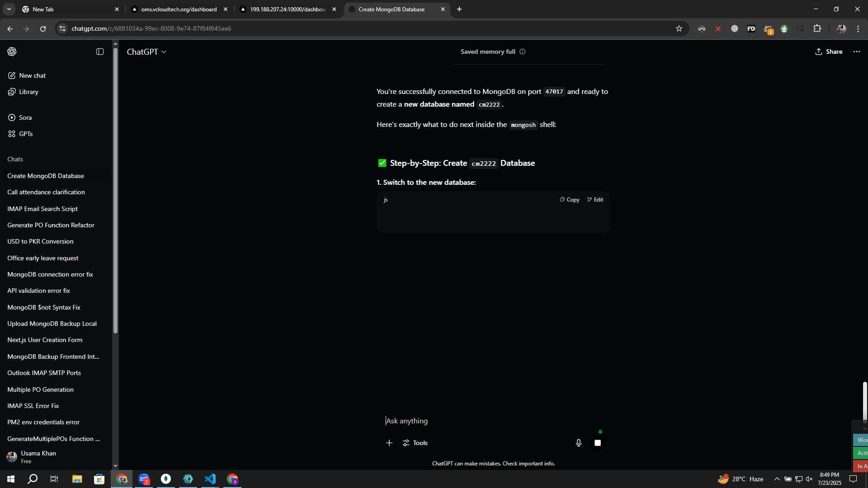Go back to the previous page
This screenshot has width=868, height=488.
(x=10, y=28)
